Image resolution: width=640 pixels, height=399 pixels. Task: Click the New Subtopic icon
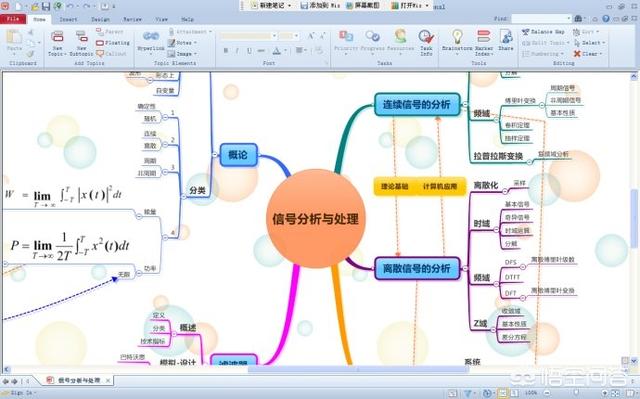click(x=82, y=37)
